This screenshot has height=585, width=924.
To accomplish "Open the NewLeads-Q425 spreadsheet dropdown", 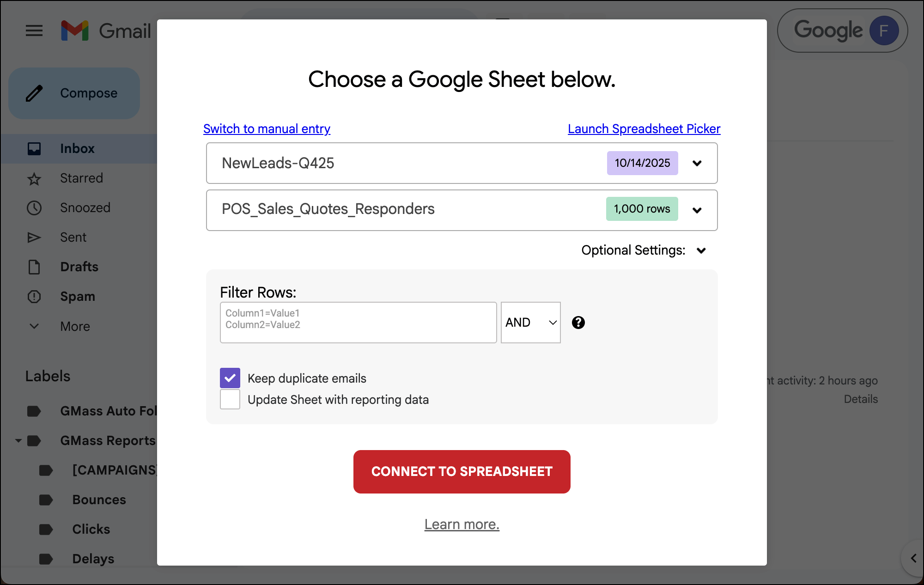I will click(x=697, y=163).
